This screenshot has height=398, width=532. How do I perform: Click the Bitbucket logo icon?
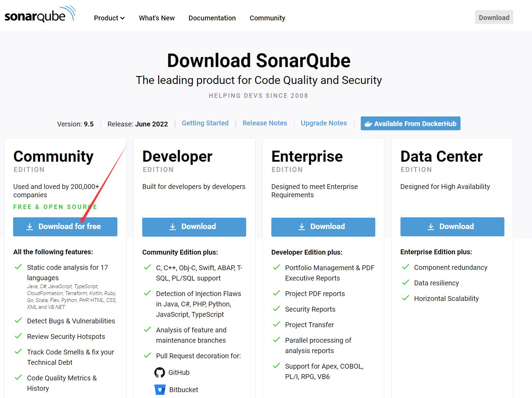[160, 389]
